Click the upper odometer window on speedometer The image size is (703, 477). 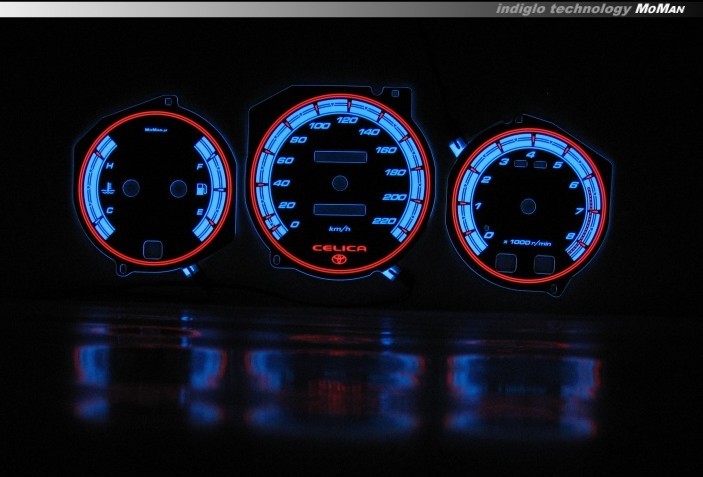click(x=340, y=157)
